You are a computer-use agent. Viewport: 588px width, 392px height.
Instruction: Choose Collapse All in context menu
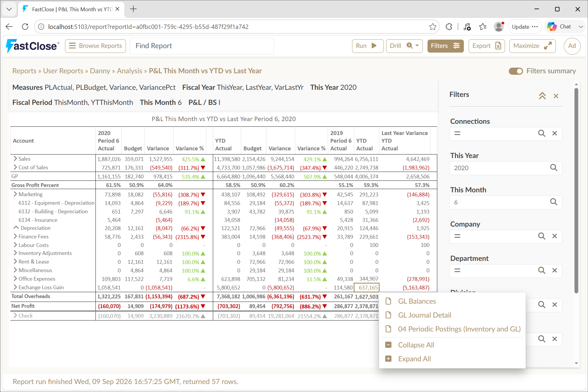(452, 345)
